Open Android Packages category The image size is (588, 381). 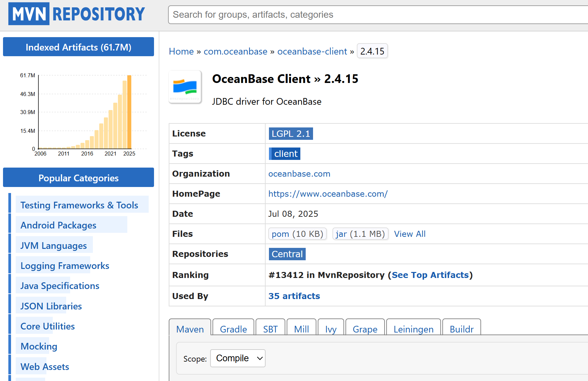(58, 225)
